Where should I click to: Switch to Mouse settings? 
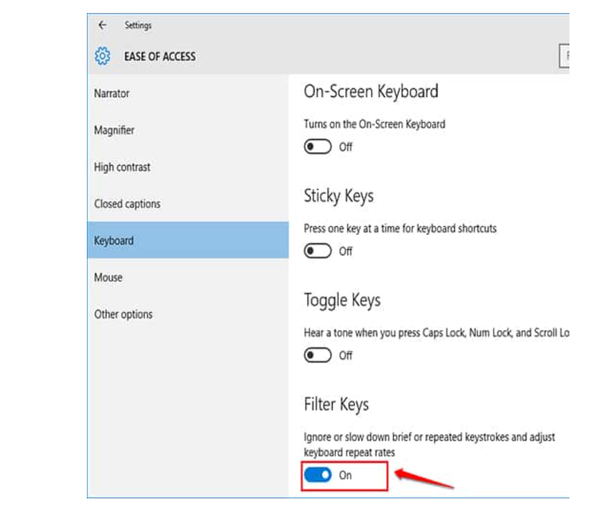click(x=108, y=277)
